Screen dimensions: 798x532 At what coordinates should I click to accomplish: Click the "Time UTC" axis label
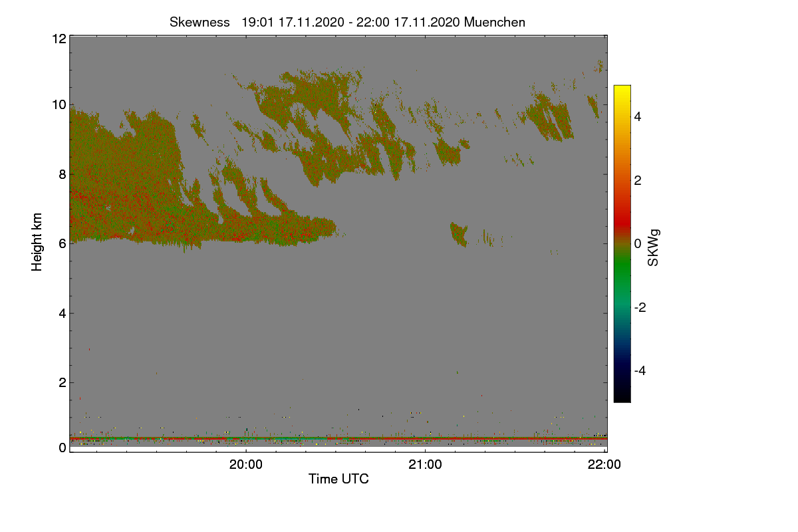coord(338,479)
